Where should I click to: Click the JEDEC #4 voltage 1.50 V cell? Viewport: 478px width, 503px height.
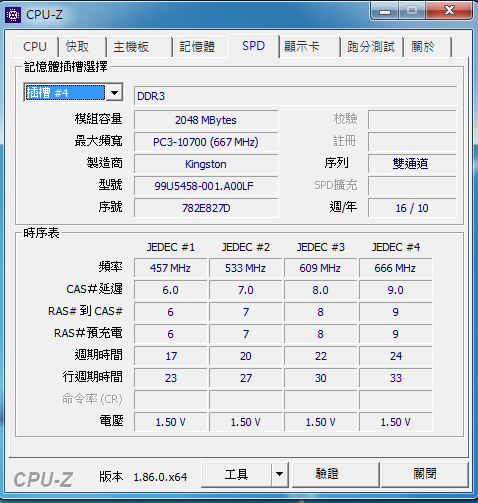(395, 422)
